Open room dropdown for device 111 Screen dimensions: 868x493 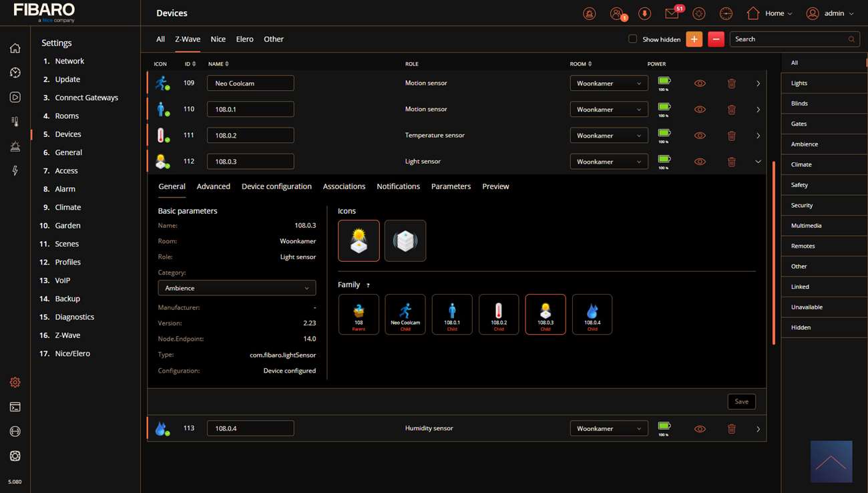click(x=608, y=136)
